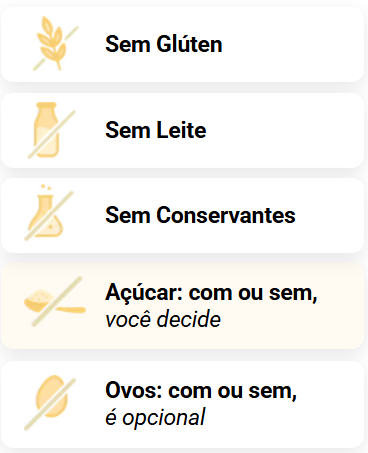Click the crossed-out egg icon

[x=50, y=402]
